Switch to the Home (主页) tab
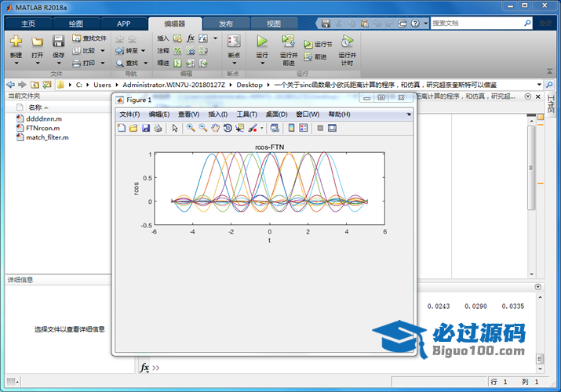 (28, 24)
